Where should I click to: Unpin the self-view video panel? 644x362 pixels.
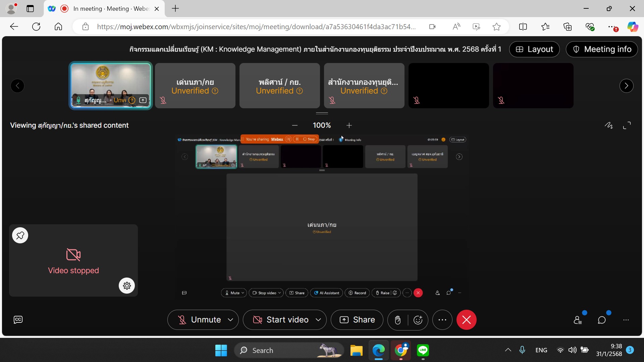(x=20, y=235)
